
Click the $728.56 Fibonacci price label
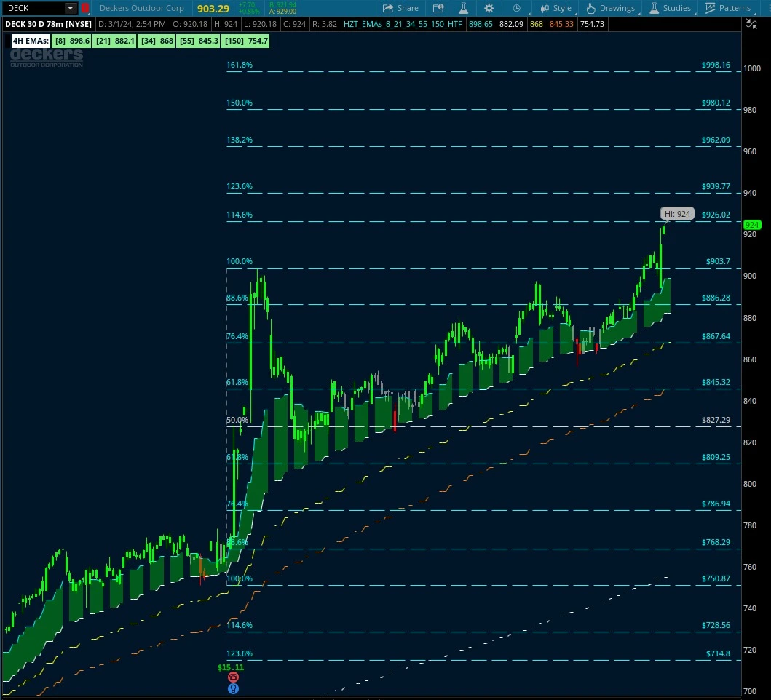click(716, 625)
